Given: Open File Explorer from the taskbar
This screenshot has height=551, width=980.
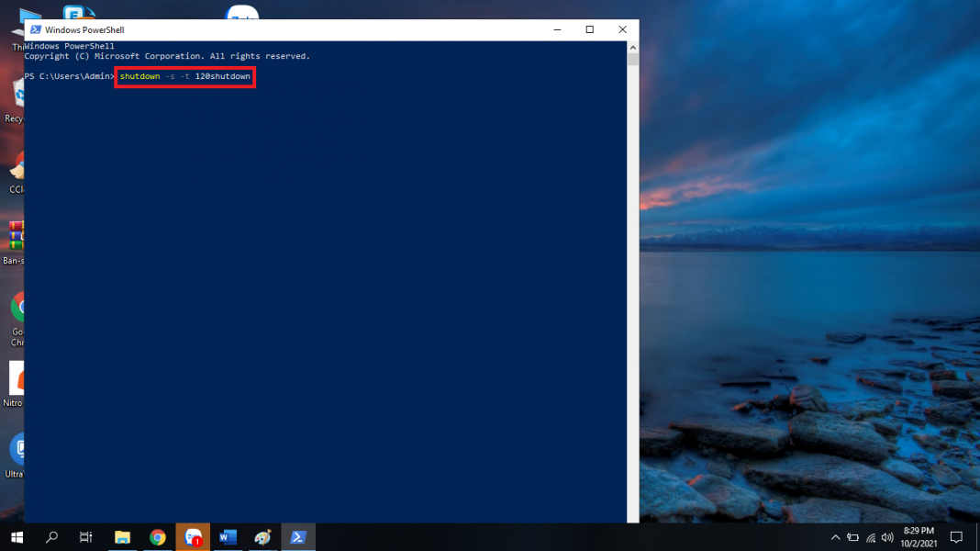Looking at the screenshot, I should pyautogui.click(x=122, y=537).
